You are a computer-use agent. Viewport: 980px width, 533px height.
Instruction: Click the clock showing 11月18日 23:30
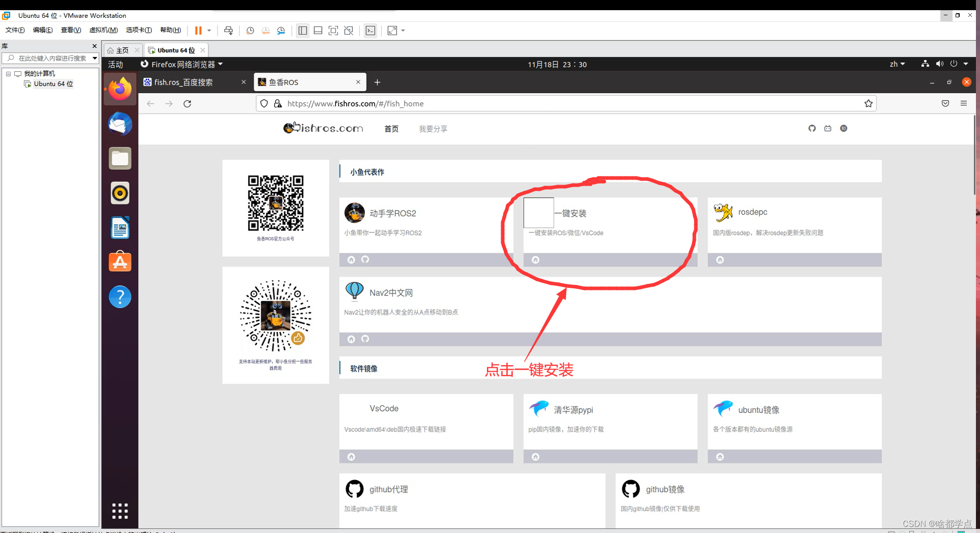(557, 65)
